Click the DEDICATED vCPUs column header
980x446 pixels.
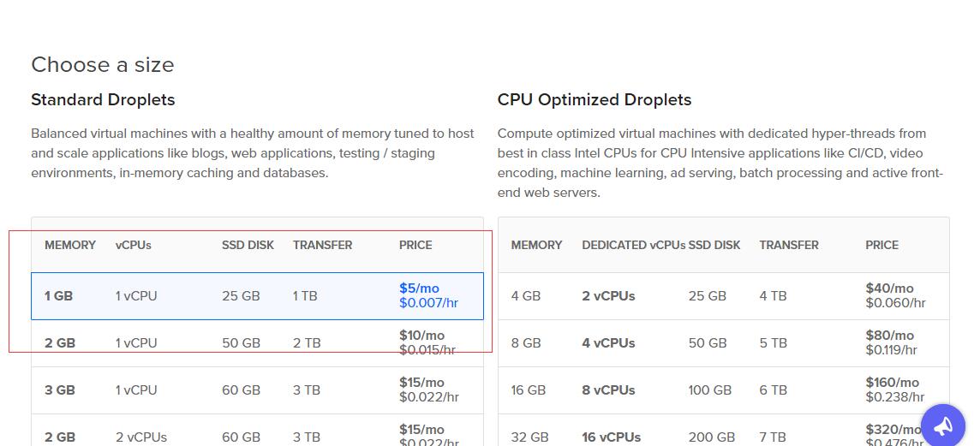coord(633,245)
